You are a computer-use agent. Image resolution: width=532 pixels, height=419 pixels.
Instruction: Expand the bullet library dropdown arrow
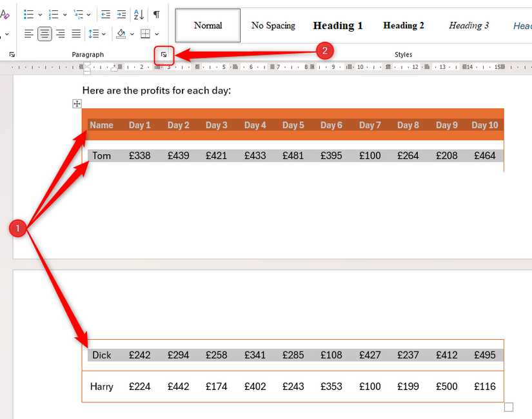(39, 14)
